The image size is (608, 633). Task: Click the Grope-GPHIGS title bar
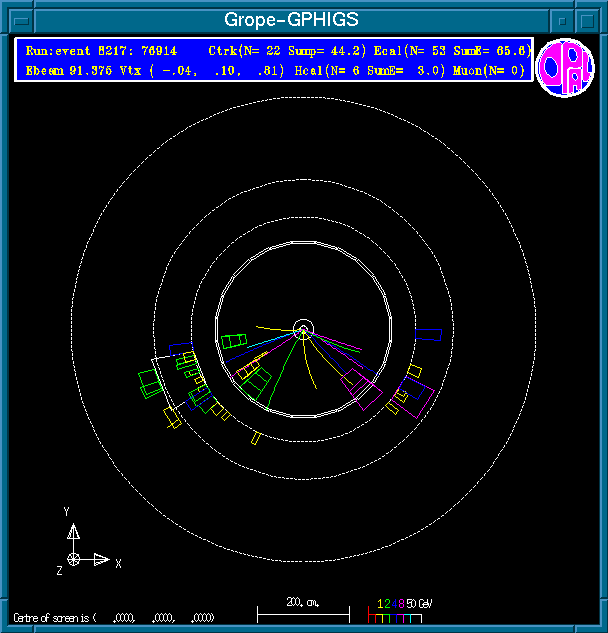click(290, 20)
